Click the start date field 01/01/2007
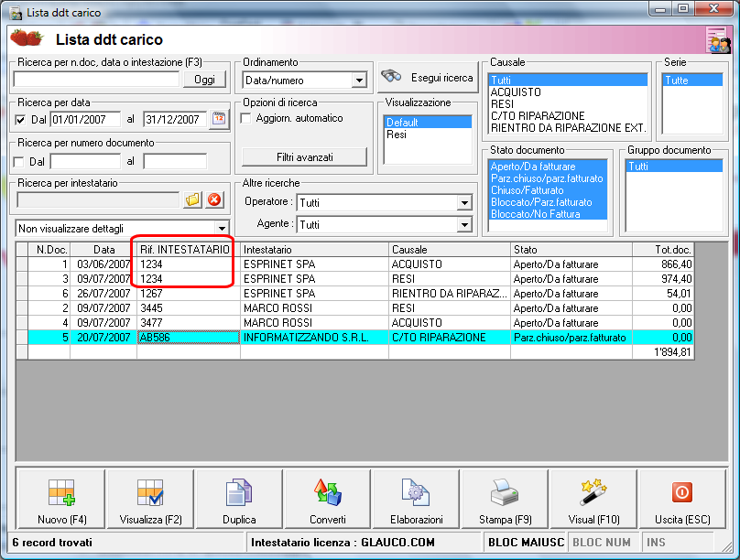 tap(85, 119)
